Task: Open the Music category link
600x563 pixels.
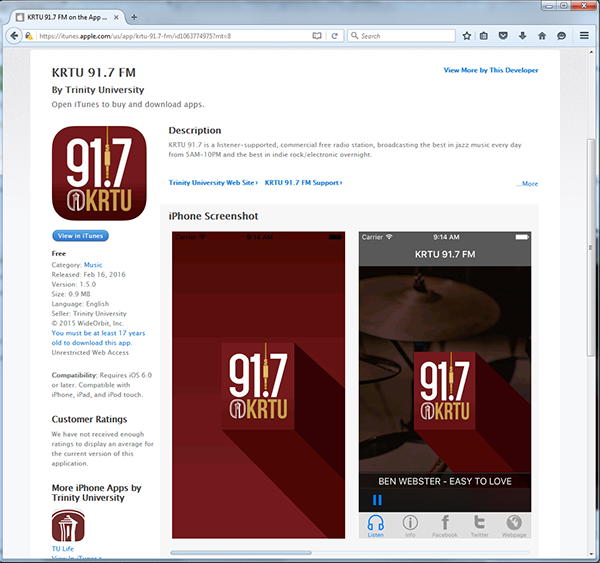Action: point(93,265)
